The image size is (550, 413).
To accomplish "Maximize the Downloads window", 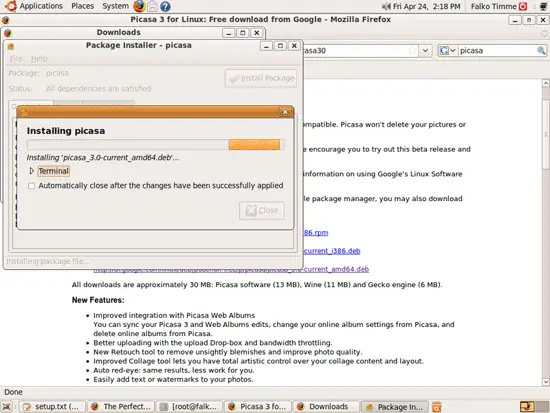I will point(243,33).
